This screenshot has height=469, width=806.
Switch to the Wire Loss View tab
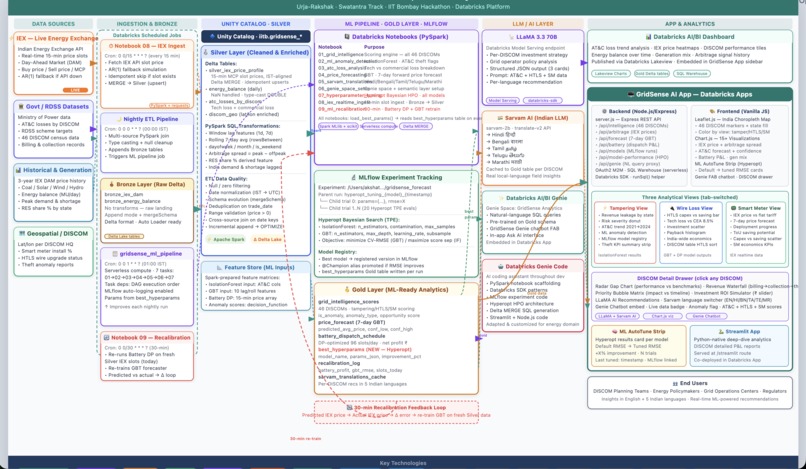click(x=691, y=208)
